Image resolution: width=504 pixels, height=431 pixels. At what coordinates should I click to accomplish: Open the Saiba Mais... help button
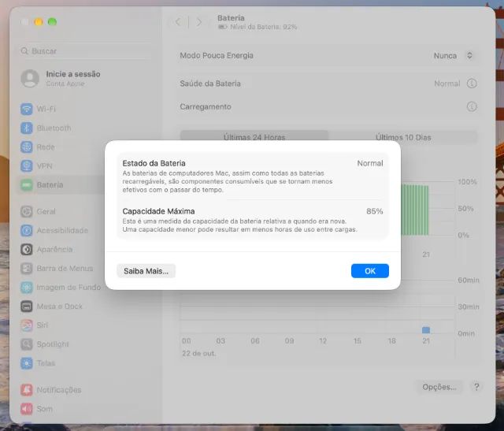coord(146,271)
